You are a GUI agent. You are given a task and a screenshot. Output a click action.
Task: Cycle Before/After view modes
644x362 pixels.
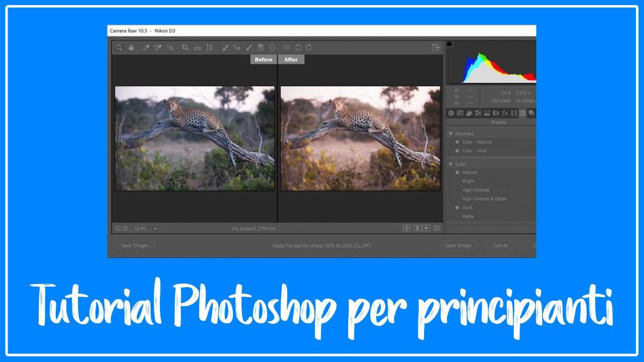pyautogui.click(x=407, y=228)
